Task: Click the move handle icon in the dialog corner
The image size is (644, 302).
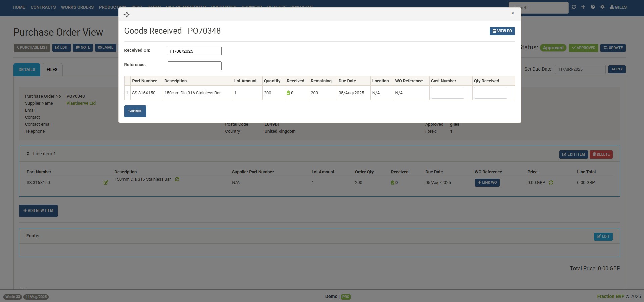Action: pyautogui.click(x=127, y=14)
